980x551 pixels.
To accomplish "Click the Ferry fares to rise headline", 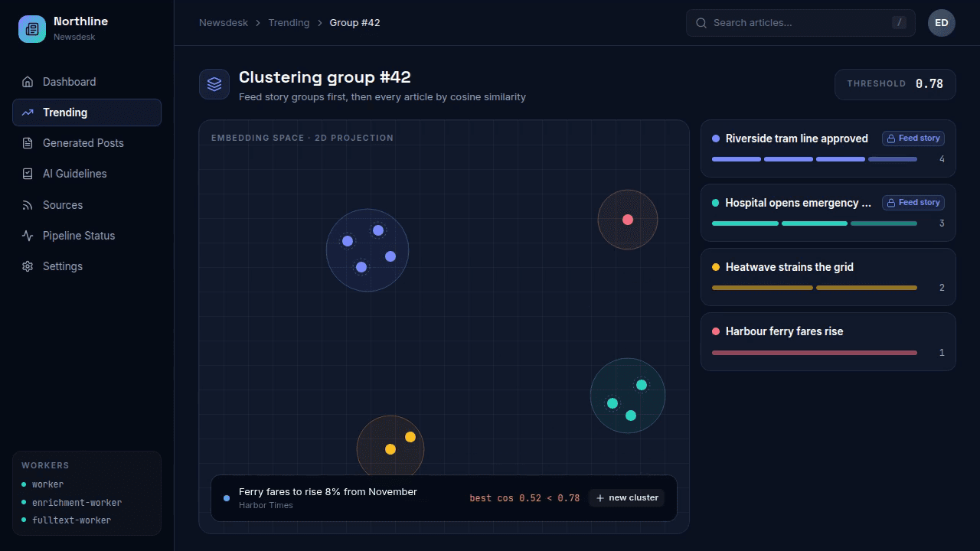I will coord(328,492).
